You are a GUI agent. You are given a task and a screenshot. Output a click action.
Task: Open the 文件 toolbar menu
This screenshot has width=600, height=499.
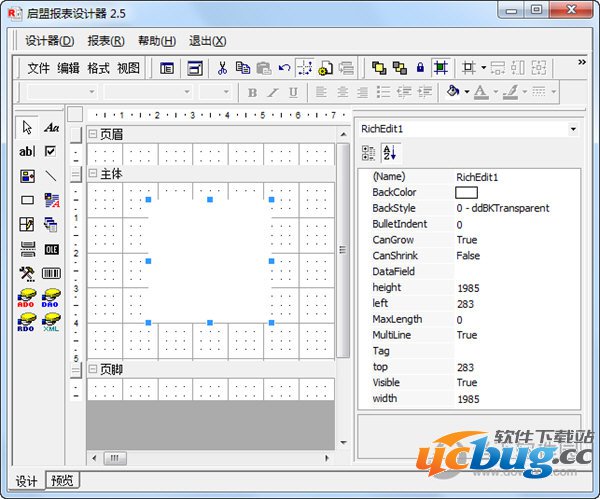(x=38, y=68)
